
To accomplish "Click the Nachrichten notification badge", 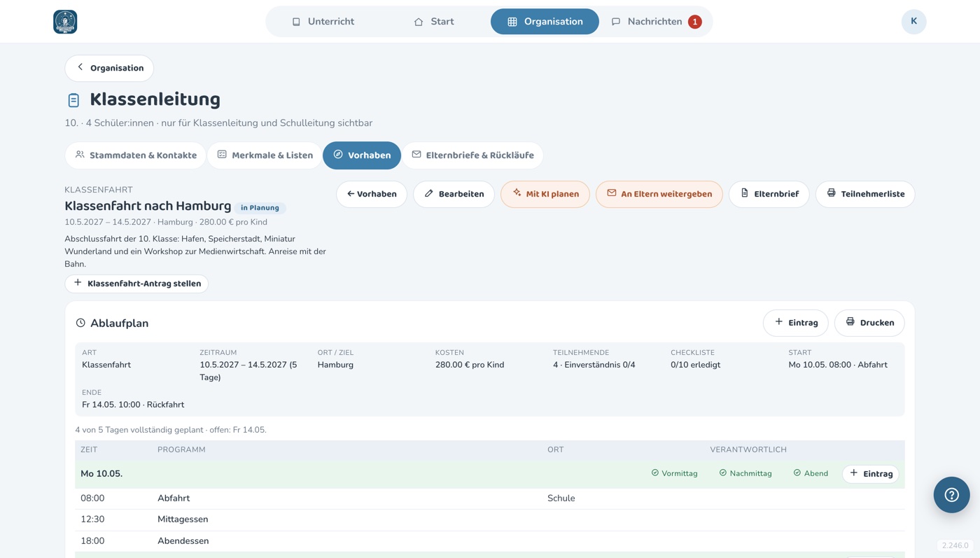I will coord(694,22).
